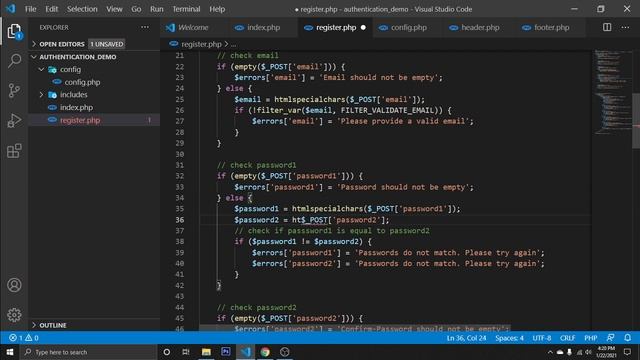Open the Run and Debug view
The width and height of the screenshot is (640, 360).
pyautogui.click(x=14, y=121)
